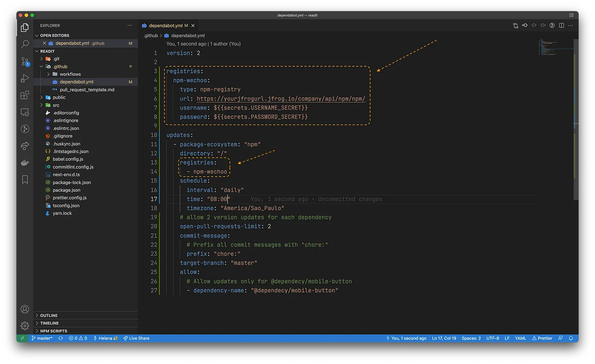Open Source Control view with badge 1
Viewport: 595px width, 364px height.
[x=25, y=62]
